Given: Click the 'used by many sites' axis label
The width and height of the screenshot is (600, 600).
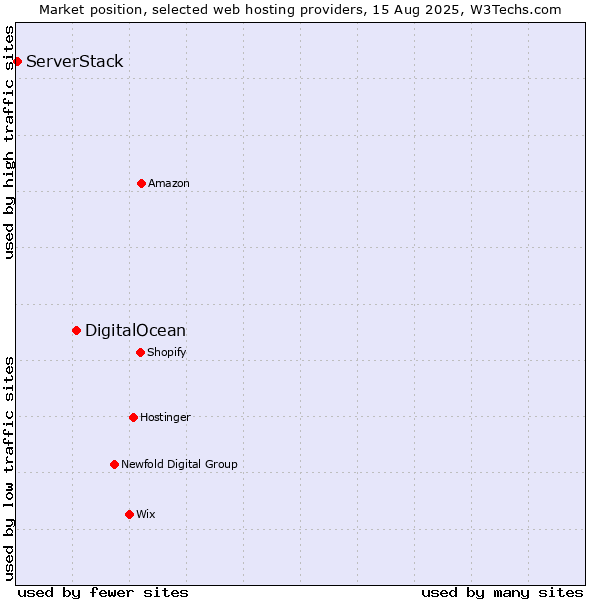Looking at the screenshot, I should pyautogui.click(x=502, y=593).
